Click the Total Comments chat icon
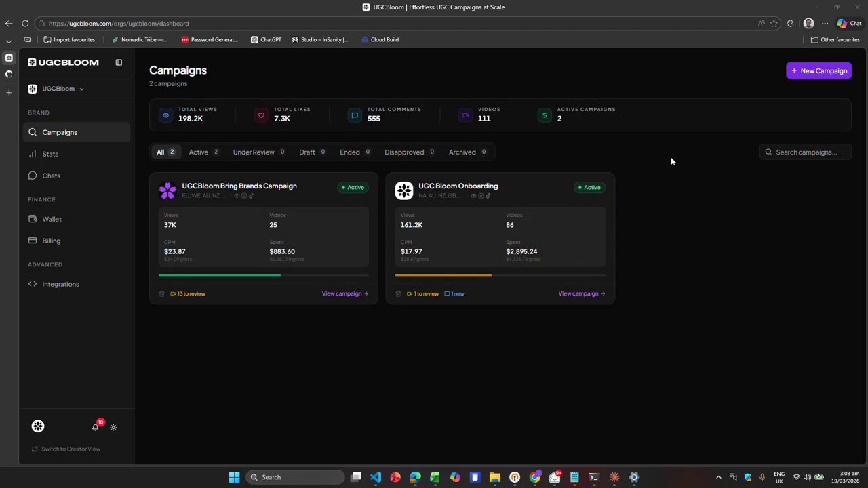Viewport: 868px width, 488px height. click(x=355, y=115)
